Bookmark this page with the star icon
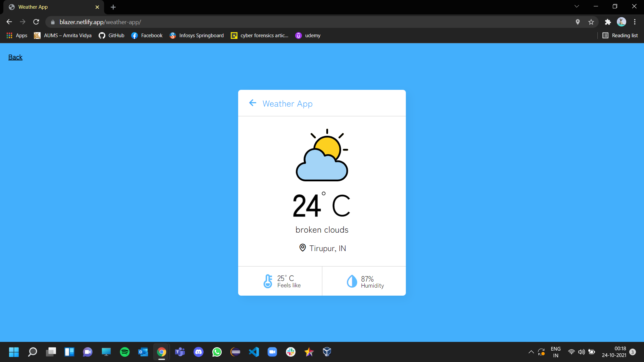 [591, 22]
